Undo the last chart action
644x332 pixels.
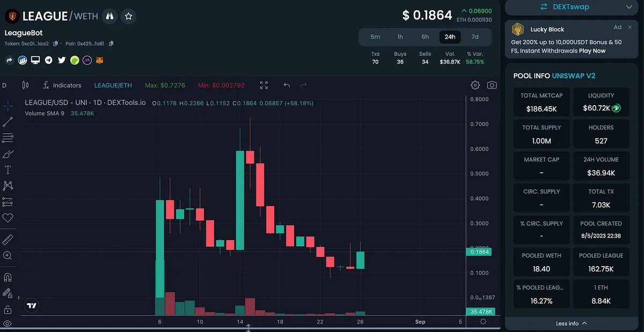pyautogui.click(x=287, y=85)
